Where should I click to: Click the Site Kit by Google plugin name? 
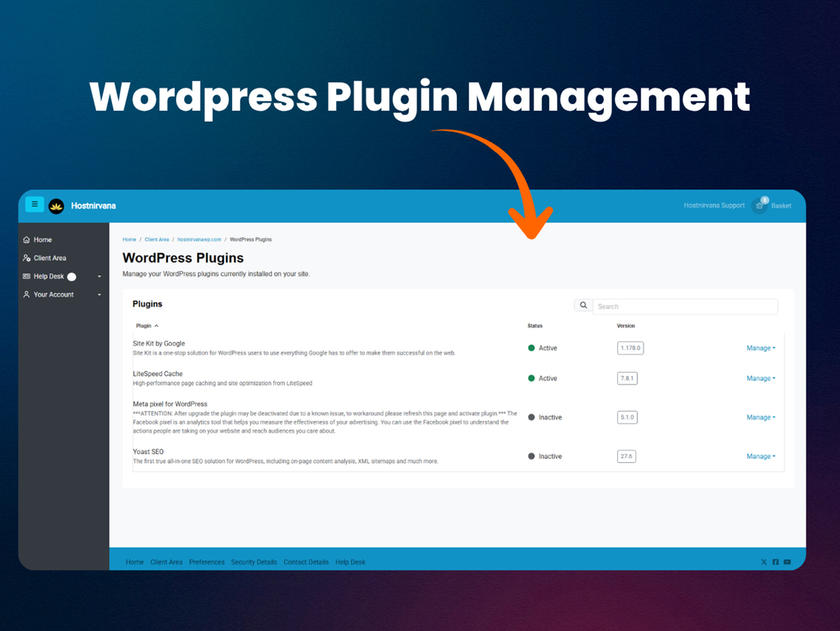pos(159,344)
